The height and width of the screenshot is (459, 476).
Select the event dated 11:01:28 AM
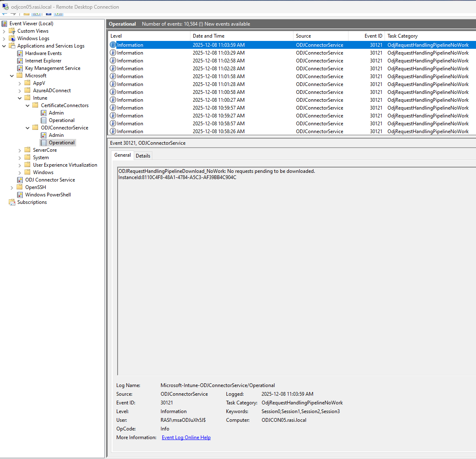[292, 84]
